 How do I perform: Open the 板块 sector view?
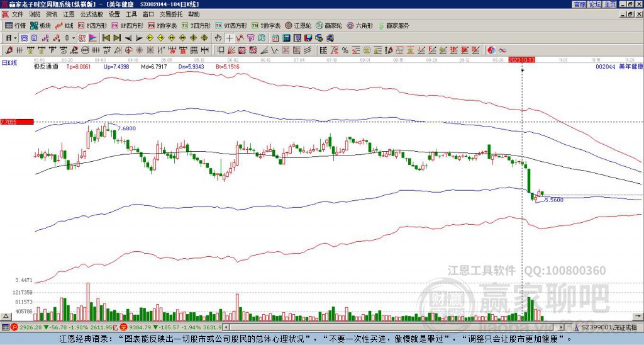tap(40, 25)
